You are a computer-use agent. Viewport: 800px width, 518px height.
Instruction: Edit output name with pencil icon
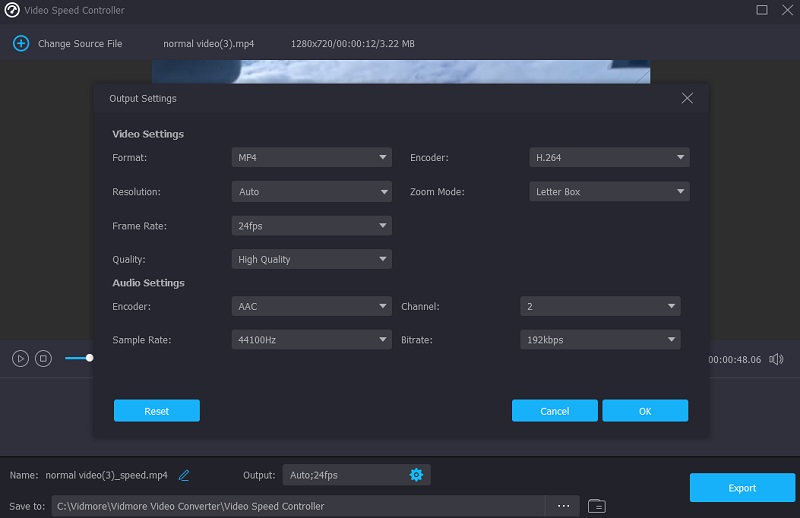pyautogui.click(x=184, y=475)
